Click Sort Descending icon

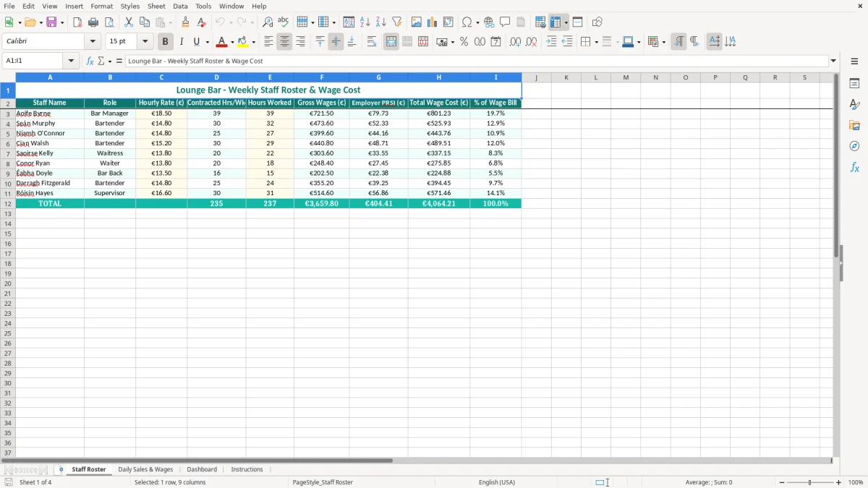(x=380, y=22)
